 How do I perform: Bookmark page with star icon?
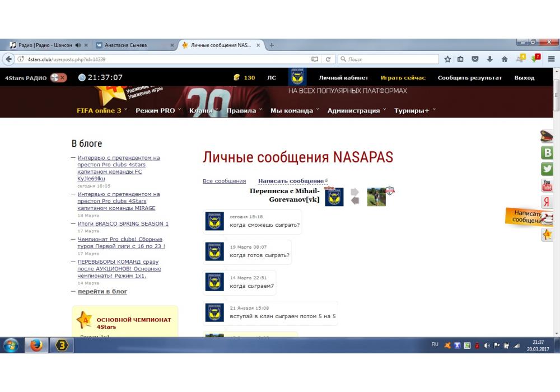(447, 59)
